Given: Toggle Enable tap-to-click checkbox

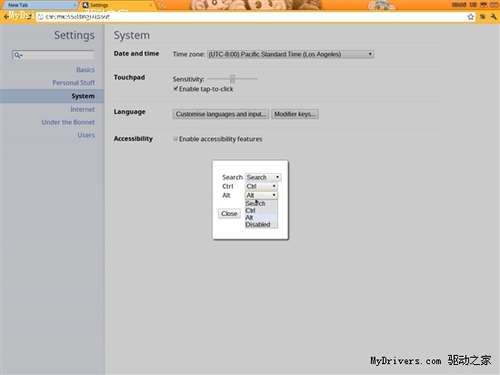Looking at the screenshot, I should (175, 88).
